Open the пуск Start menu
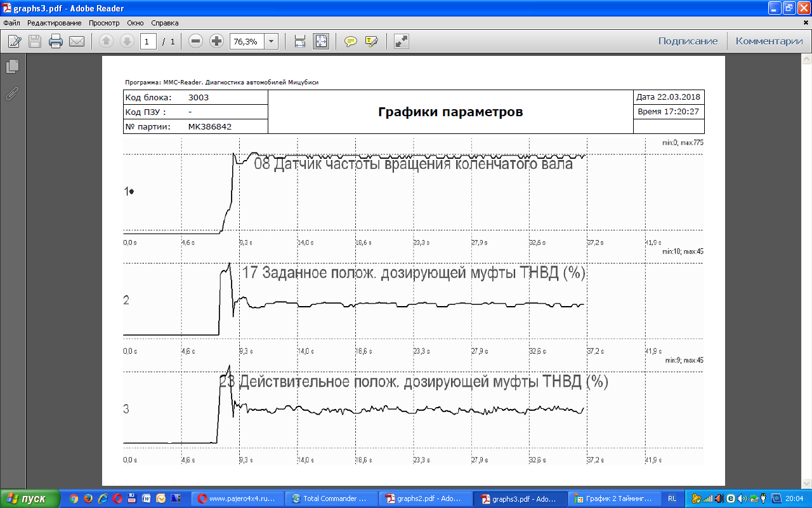812x508 pixels. tap(30, 498)
